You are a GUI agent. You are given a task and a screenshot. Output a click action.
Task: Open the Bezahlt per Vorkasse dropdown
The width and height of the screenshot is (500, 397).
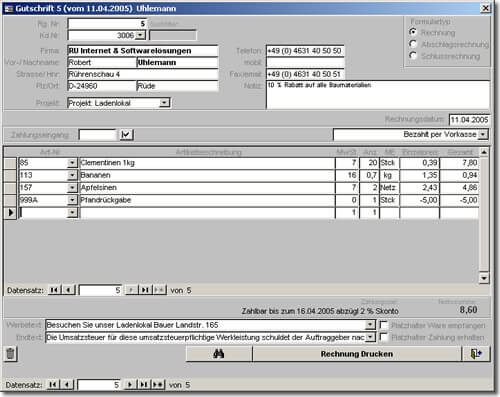pyautogui.click(x=483, y=134)
